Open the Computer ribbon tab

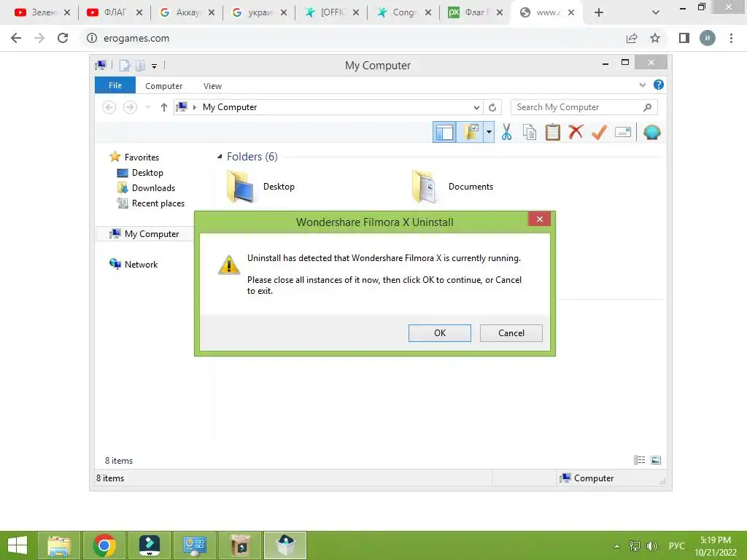[x=163, y=86]
